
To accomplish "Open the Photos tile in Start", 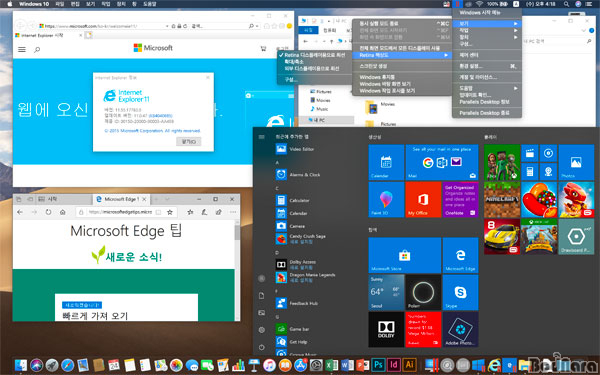I will 576,162.
